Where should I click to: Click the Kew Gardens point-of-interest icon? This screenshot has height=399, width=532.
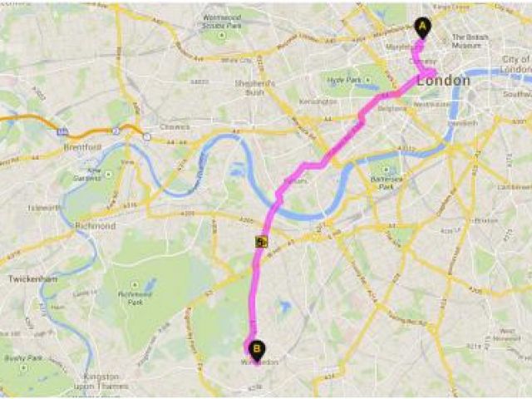click(x=109, y=175)
